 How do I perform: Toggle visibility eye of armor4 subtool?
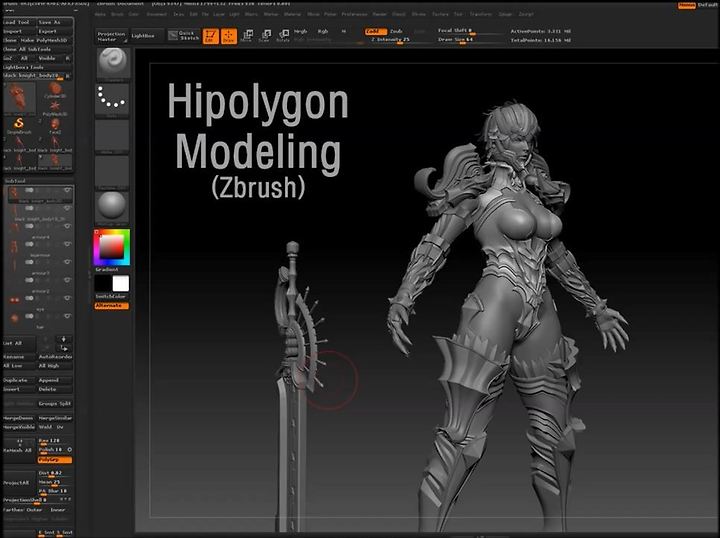pos(68,226)
